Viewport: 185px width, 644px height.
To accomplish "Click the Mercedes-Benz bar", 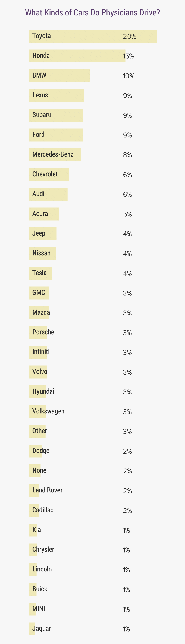I will click(x=55, y=155).
